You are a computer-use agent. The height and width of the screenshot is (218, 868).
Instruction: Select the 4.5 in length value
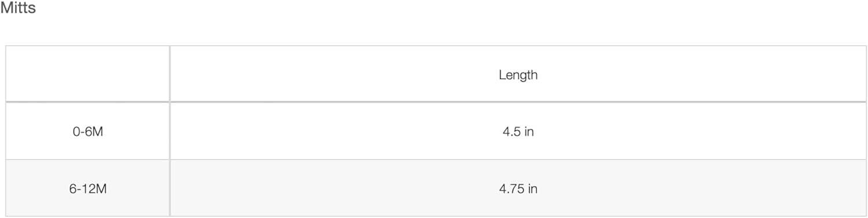click(x=518, y=132)
